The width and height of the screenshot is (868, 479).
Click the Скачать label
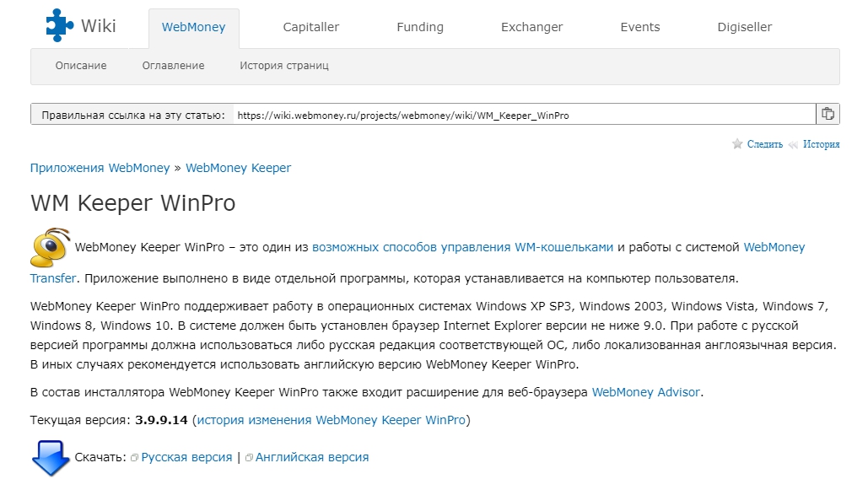100,457
